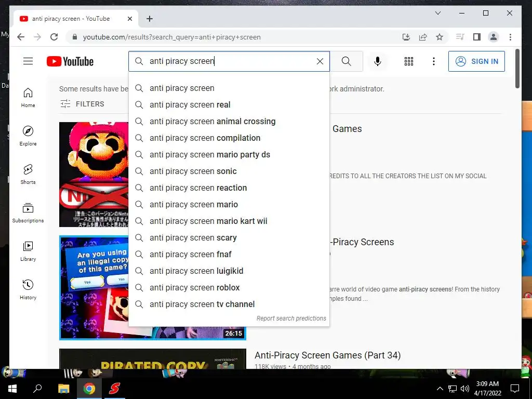Select suggestion 'anti piracy screen mario'
Image resolution: width=532 pixels, height=399 pixels.
click(229, 204)
